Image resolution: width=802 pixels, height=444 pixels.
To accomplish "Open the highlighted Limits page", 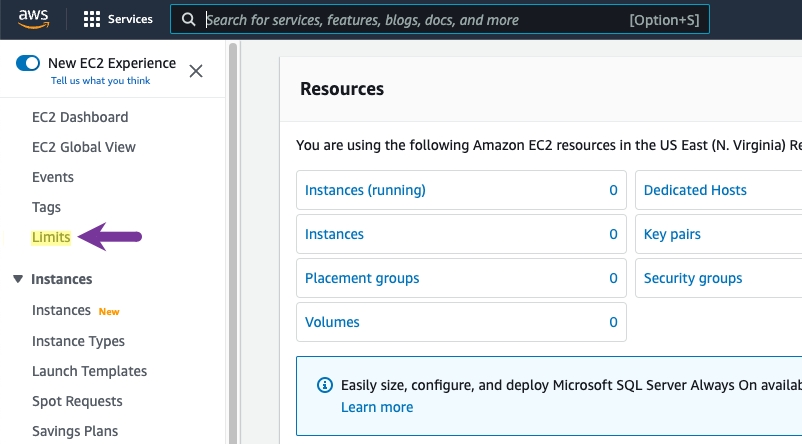I will (51, 237).
